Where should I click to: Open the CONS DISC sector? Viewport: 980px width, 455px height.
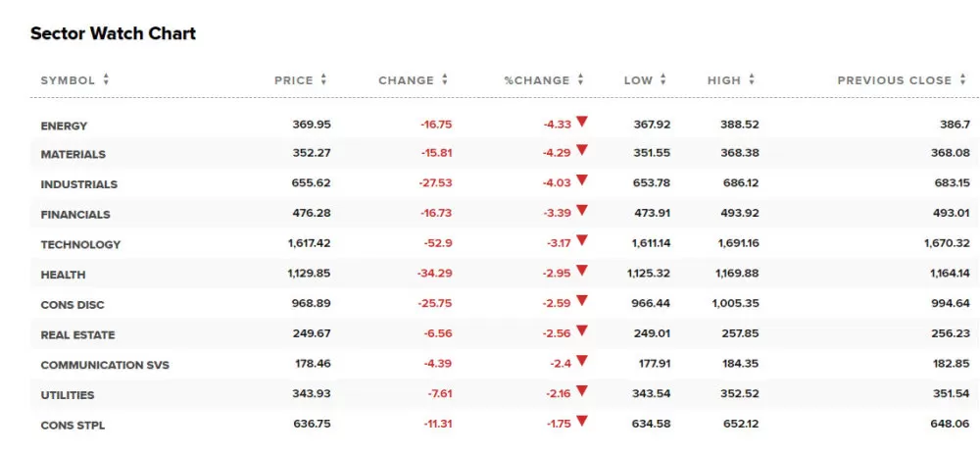click(73, 305)
